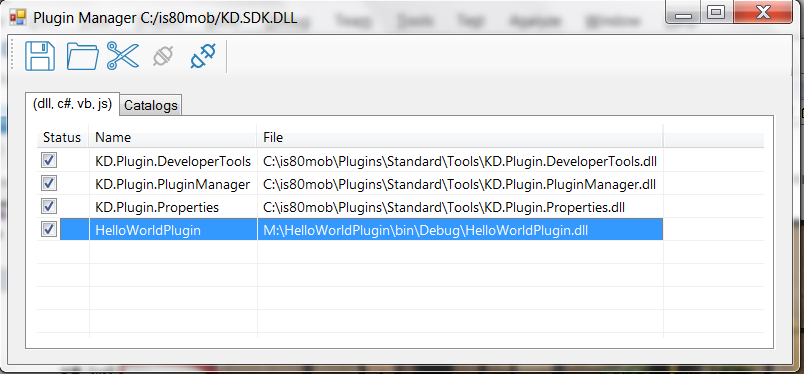Select the KD.Plugin.DeveloperTools row name
The height and width of the screenshot is (374, 804).
click(x=173, y=162)
